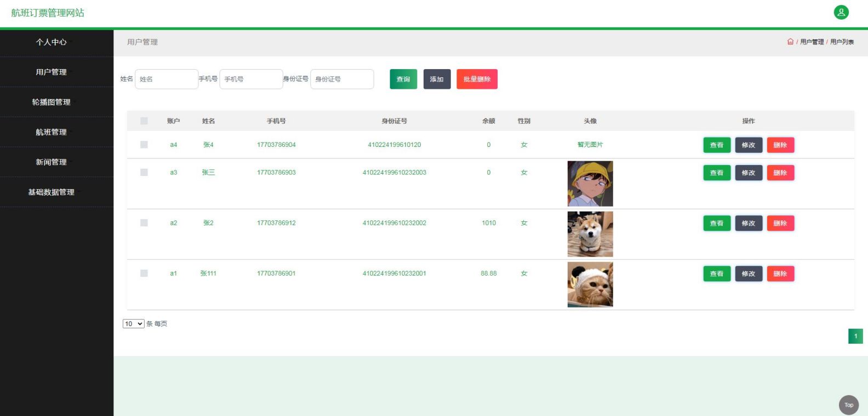Viewport: 868px width, 416px height.
Task: Click 查看 for user a2
Action: click(717, 223)
